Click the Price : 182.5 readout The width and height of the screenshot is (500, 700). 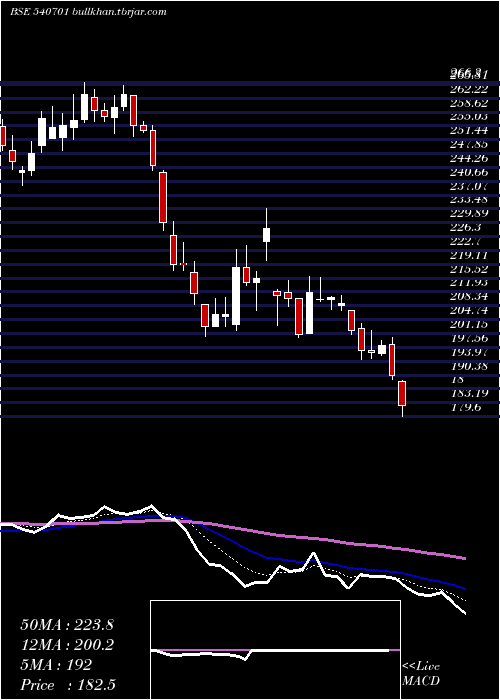pos(70,685)
